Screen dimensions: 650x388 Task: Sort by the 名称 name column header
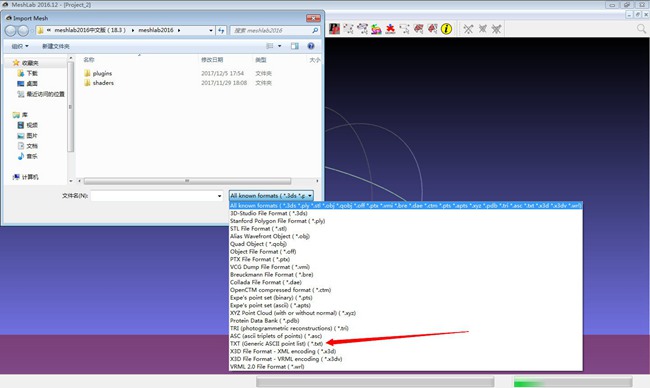pos(89,60)
